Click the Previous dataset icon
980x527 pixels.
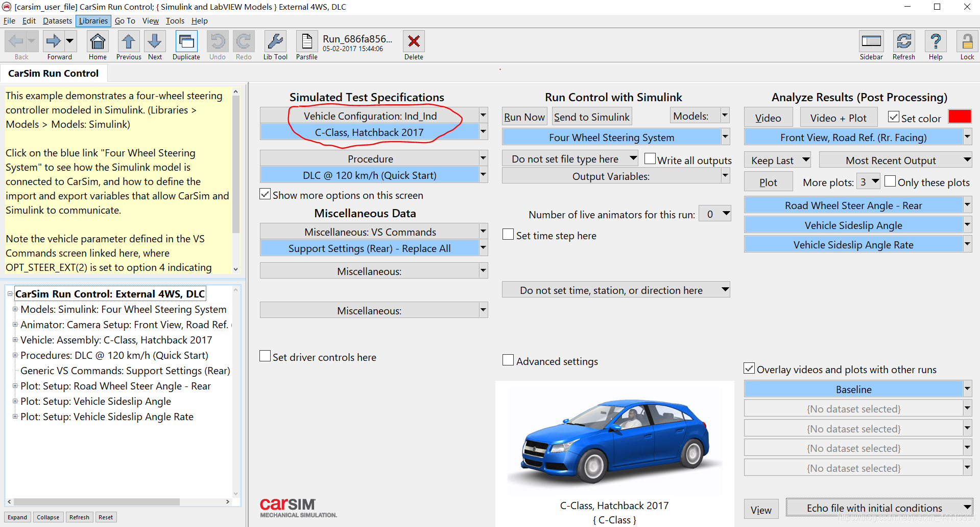(x=129, y=41)
